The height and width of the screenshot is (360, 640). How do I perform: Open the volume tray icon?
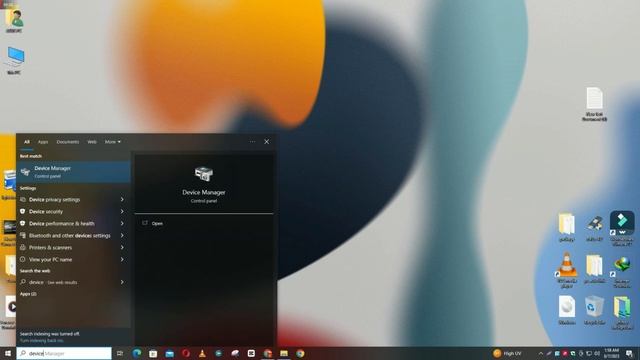click(x=597, y=353)
